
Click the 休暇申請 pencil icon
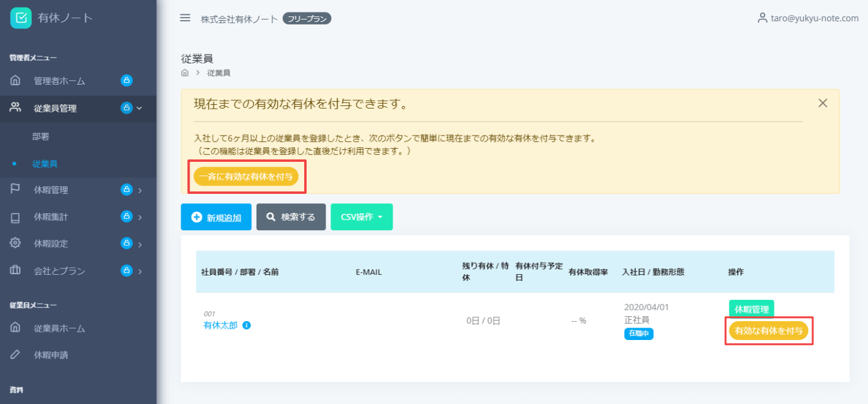tap(14, 354)
